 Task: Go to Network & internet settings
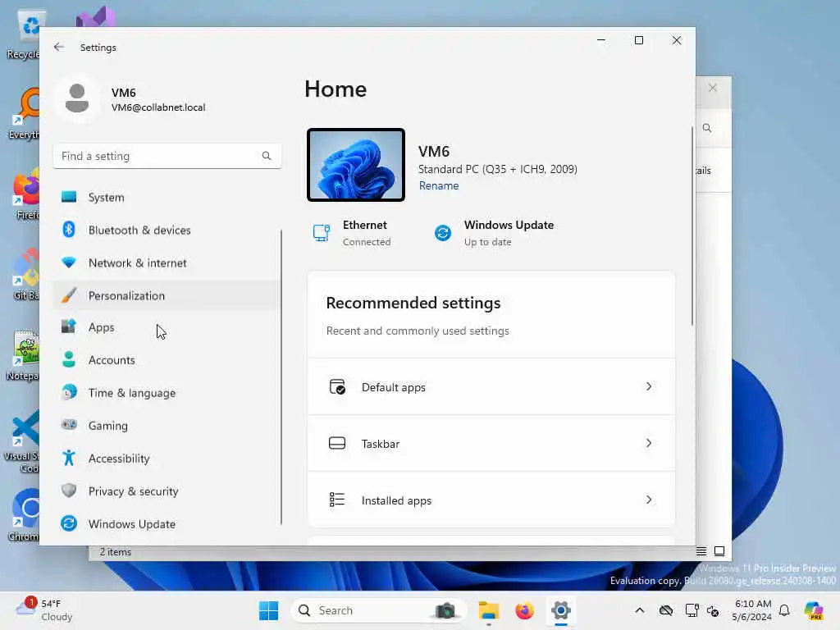167,262
